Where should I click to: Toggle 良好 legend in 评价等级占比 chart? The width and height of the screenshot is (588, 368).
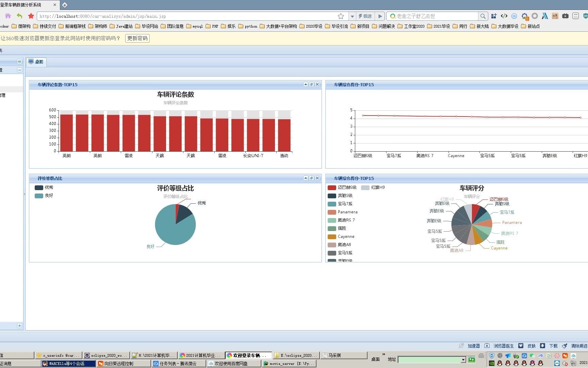tap(44, 196)
